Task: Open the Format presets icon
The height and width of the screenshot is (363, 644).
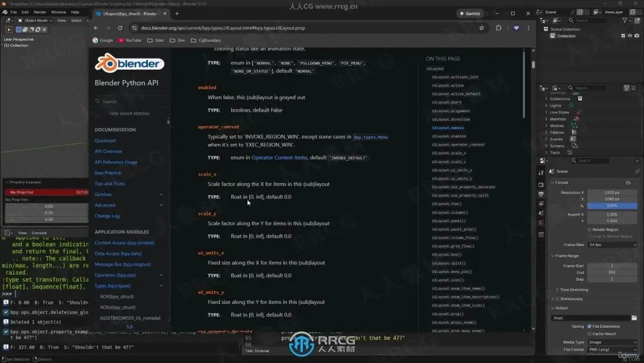Action: coord(628,183)
